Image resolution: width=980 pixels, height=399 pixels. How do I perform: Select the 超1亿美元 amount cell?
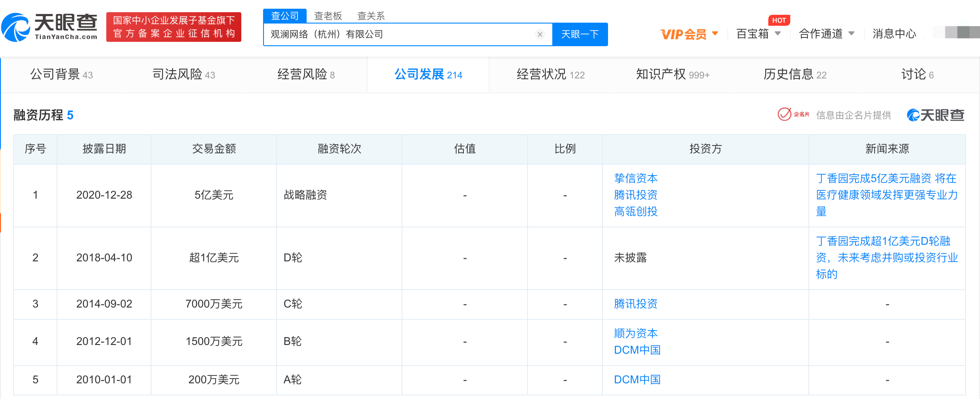[214, 257]
